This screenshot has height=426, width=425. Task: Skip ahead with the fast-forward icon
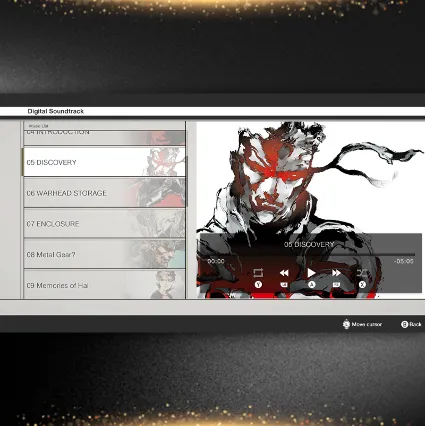click(x=336, y=273)
